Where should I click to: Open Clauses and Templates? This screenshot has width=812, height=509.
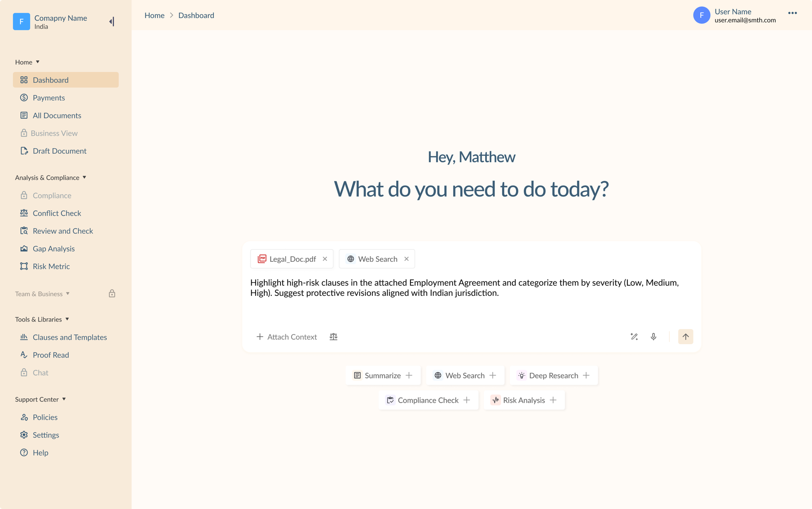pyautogui.click(x=66, y=337)
